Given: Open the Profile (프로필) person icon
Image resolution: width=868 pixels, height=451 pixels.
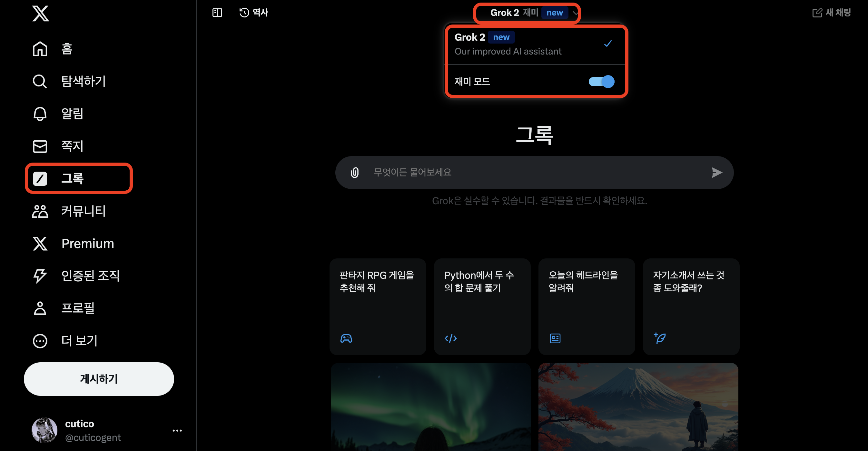Looking at the screenshot, I should tap(40, 308).
